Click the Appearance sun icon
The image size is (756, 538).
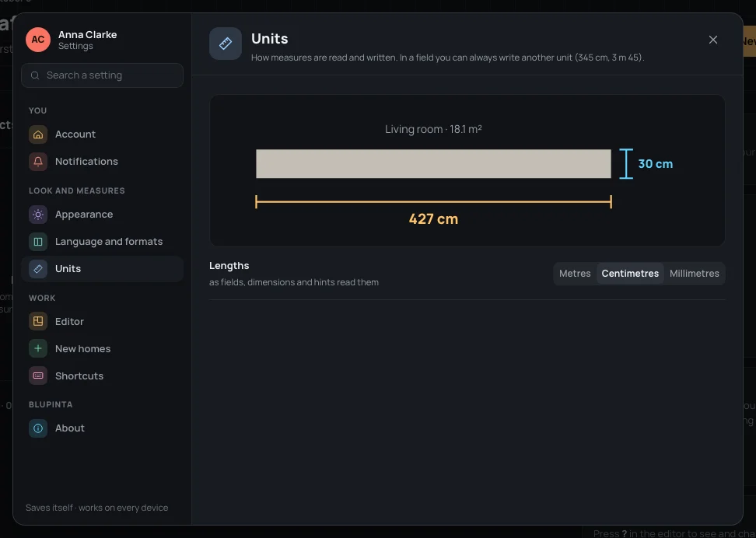click(38, 215)
